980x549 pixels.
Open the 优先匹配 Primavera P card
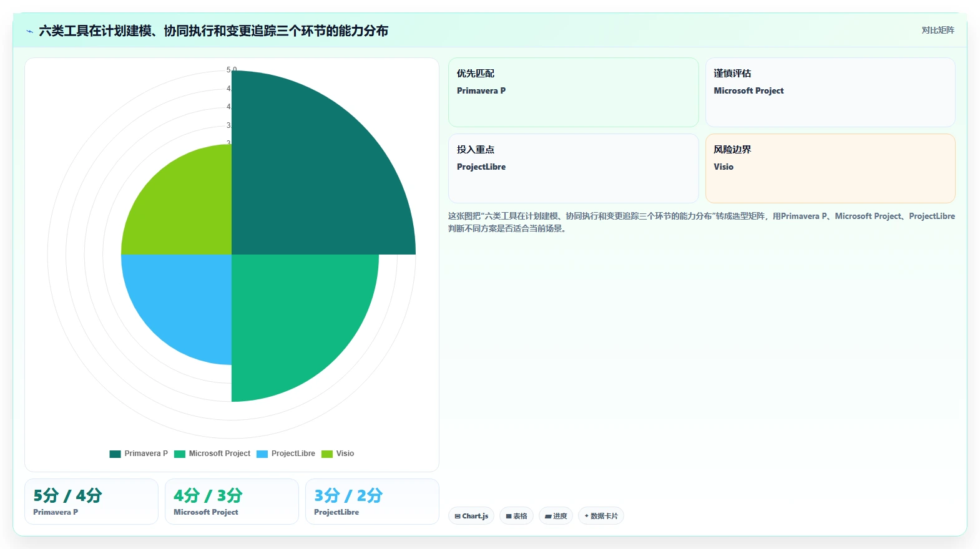tap(574, 92)
